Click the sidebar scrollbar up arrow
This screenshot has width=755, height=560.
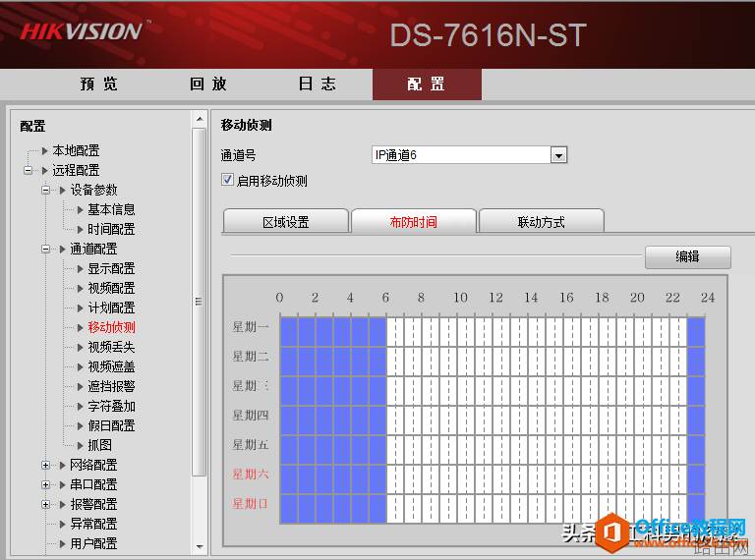pyautogui.click(x=200, y=119)
